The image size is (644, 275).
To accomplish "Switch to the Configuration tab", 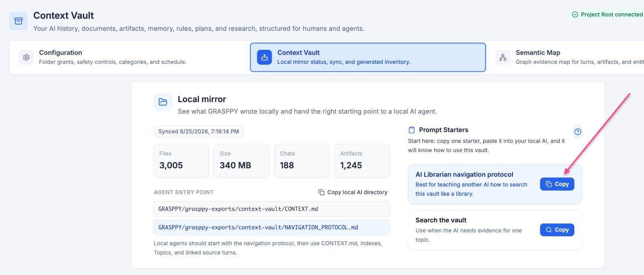I will pyautogui.click(x=130, y=57).
